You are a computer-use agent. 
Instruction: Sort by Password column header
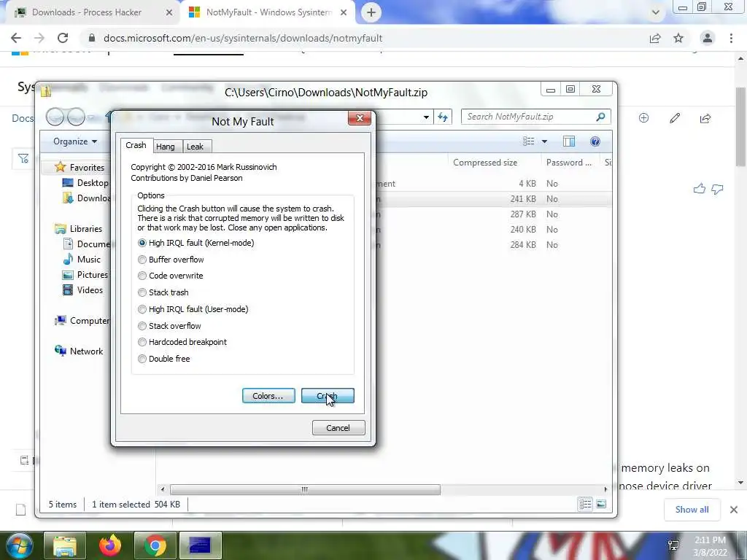click(569, 163)
